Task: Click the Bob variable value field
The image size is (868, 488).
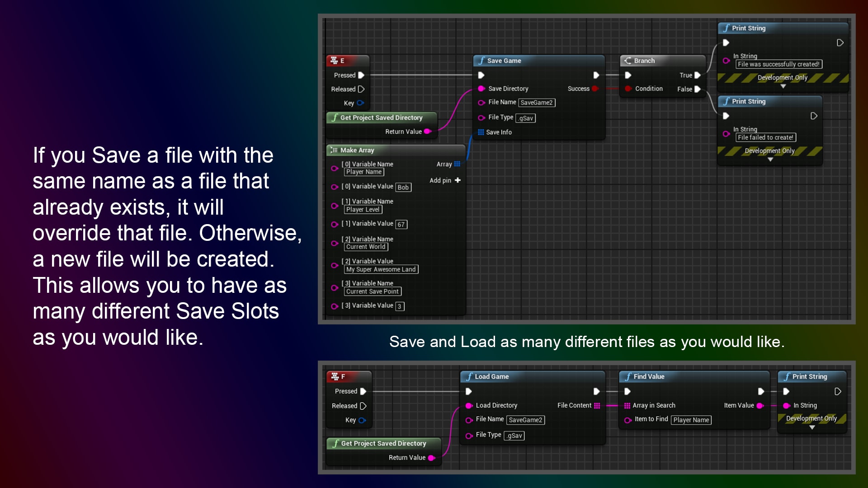Action: 404,187
